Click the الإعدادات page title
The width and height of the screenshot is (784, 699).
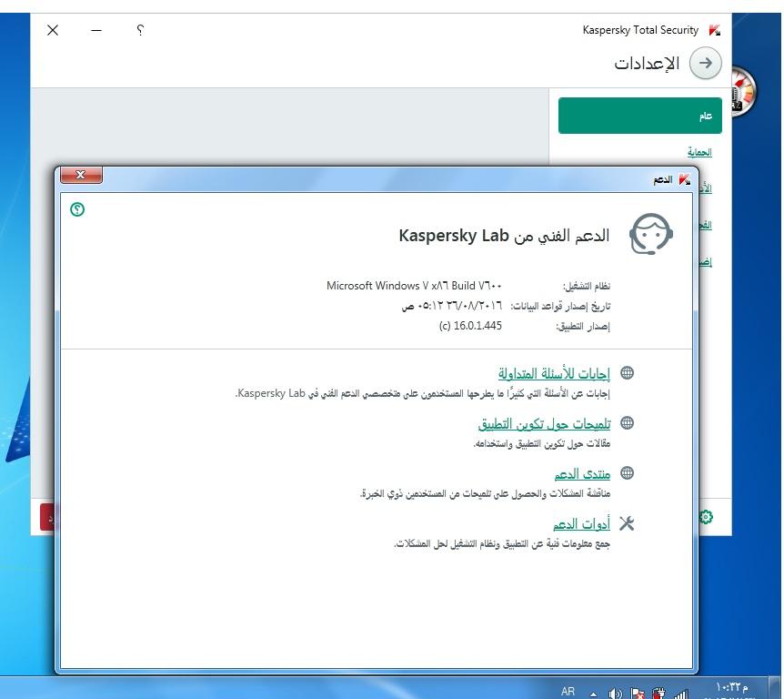[647, 64]
